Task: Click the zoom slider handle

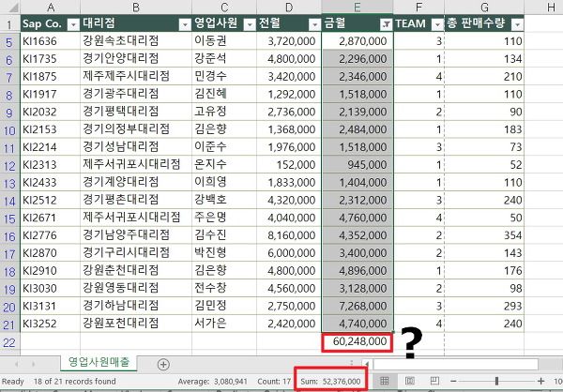Action: point(496,382)
